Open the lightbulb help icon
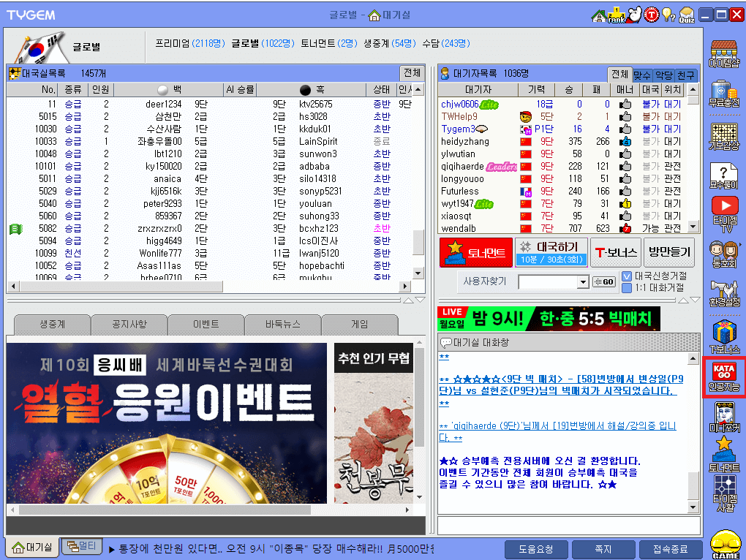746x560 pixels. [x=668, y=15]
